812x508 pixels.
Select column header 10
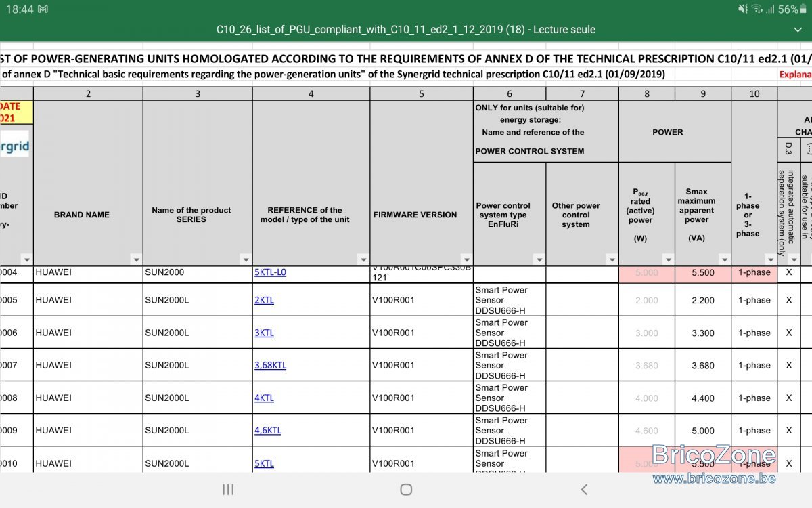click(754, 93)
